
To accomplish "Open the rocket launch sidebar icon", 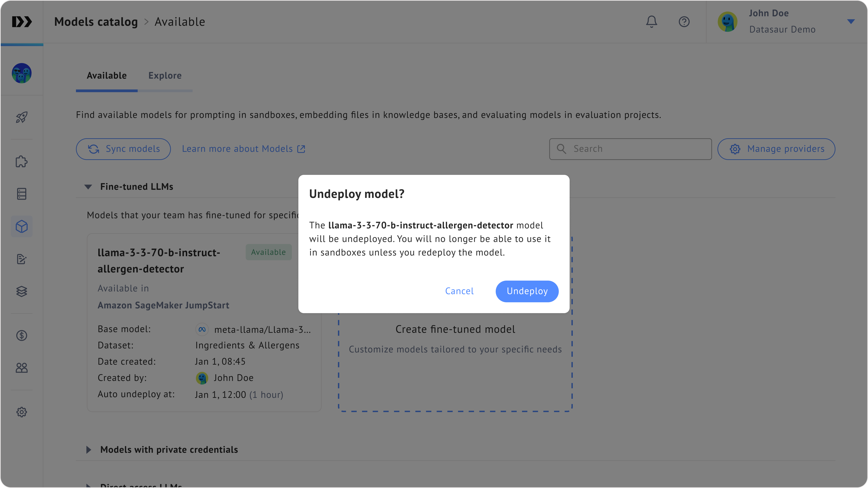I will coord(21,117).
